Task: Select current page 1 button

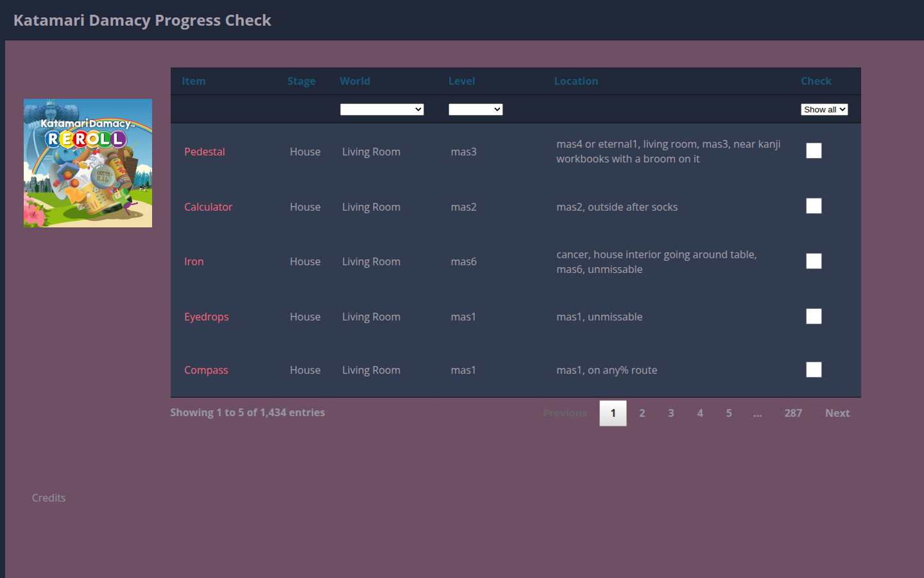Action: point(613,413)
